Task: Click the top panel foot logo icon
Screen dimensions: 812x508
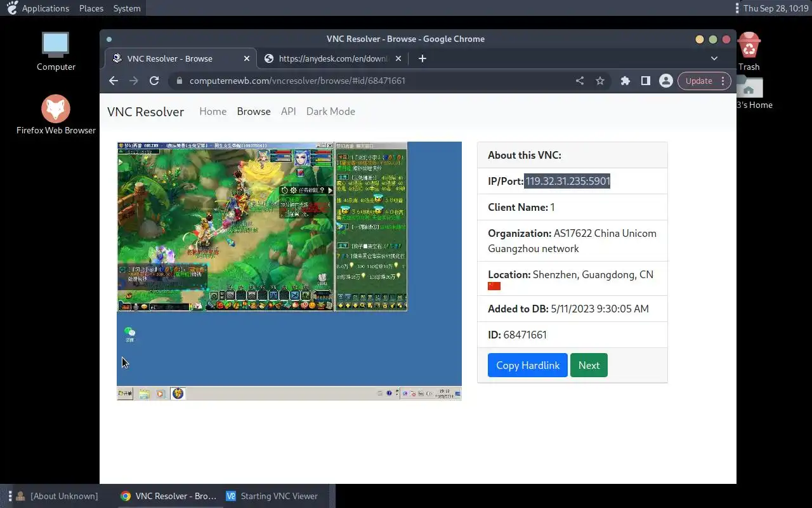Action: pos(11,8)
